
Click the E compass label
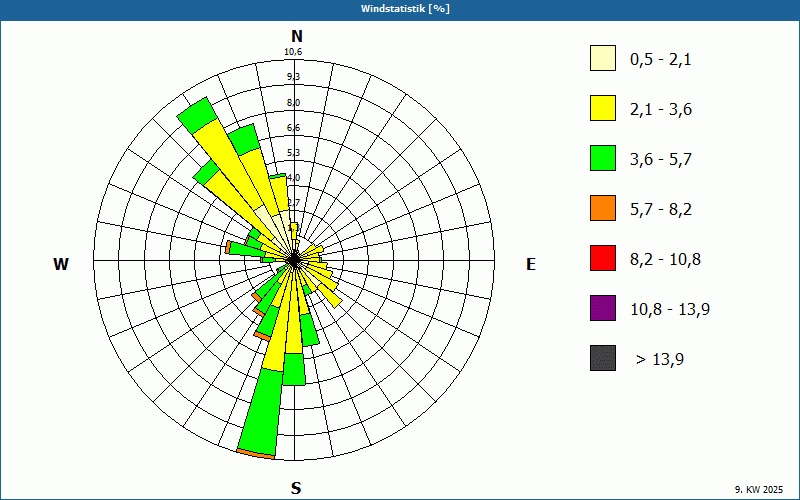click(x=531, y=264)
